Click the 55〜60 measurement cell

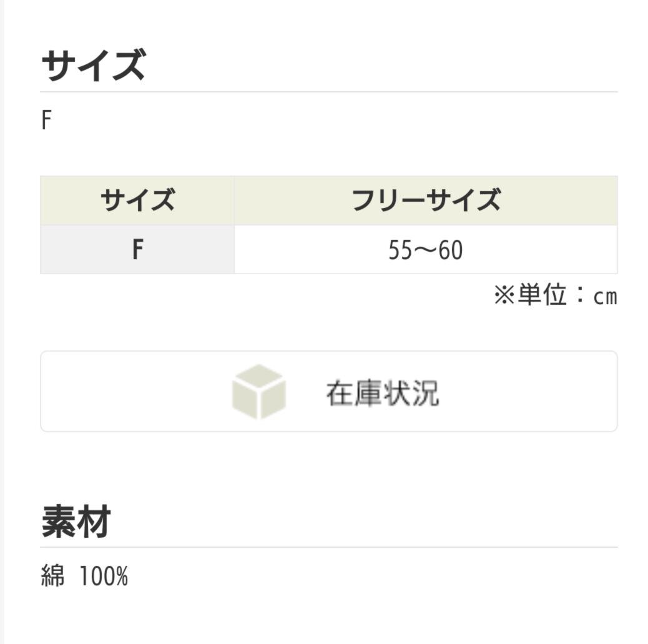(x=426, y=250)
